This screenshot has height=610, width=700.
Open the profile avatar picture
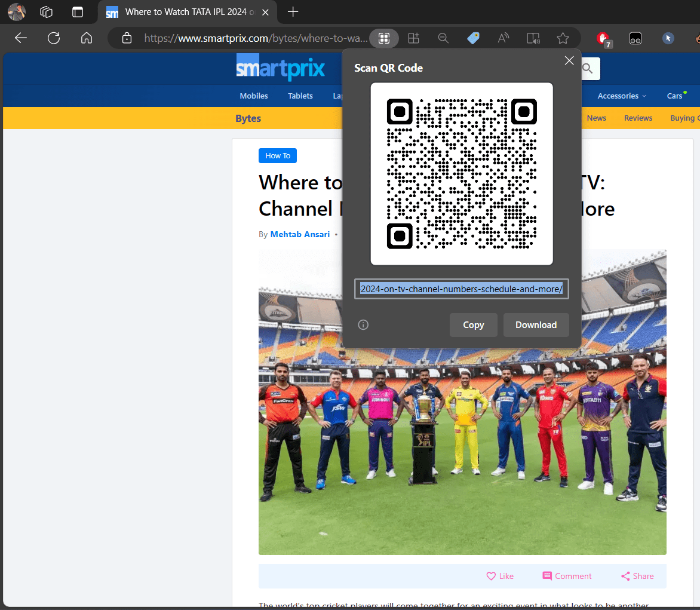point(17,11)
